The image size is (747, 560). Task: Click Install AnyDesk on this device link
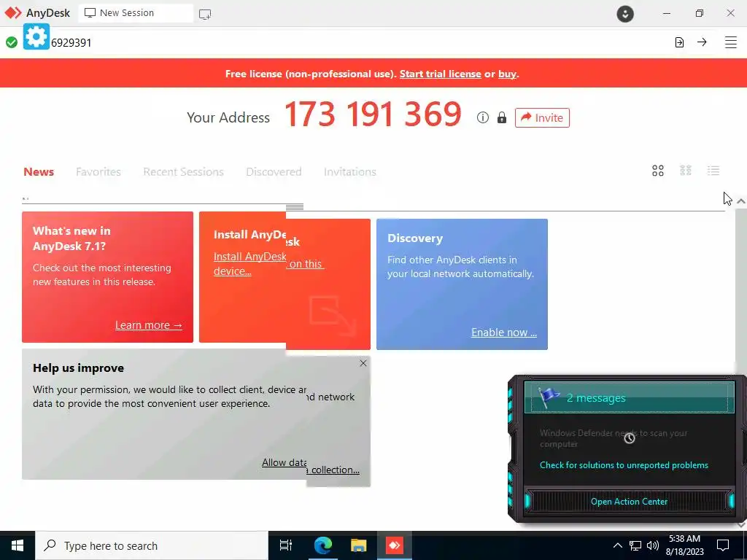268,263
